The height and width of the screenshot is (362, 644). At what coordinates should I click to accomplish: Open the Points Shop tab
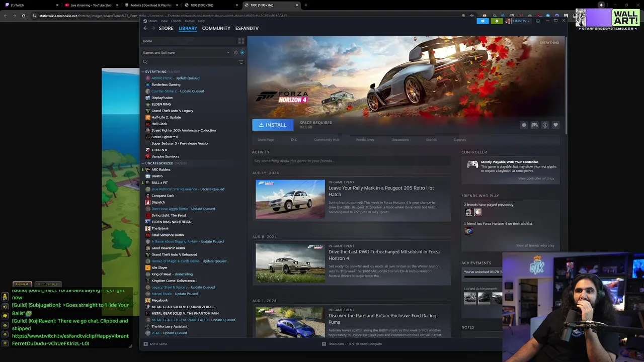point(365,140)
